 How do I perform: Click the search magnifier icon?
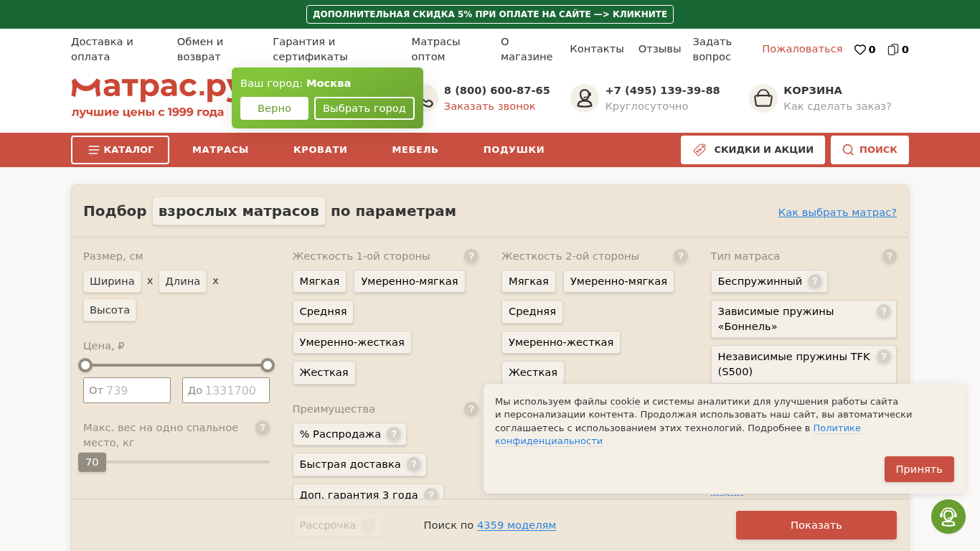click(x=848, y=150)
